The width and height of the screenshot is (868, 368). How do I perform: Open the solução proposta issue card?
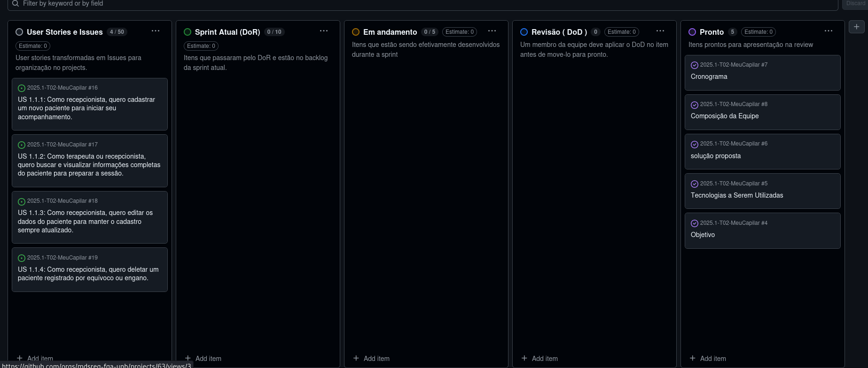(x=715, y=156)
